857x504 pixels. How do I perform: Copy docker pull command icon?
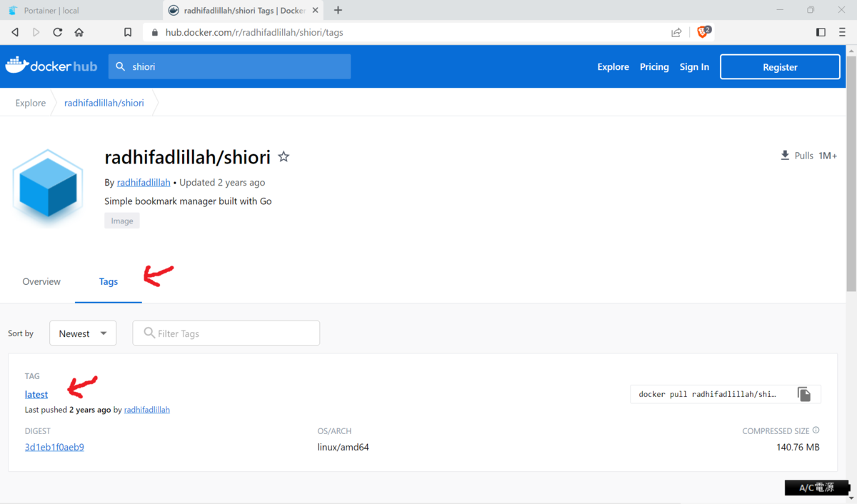804,394
